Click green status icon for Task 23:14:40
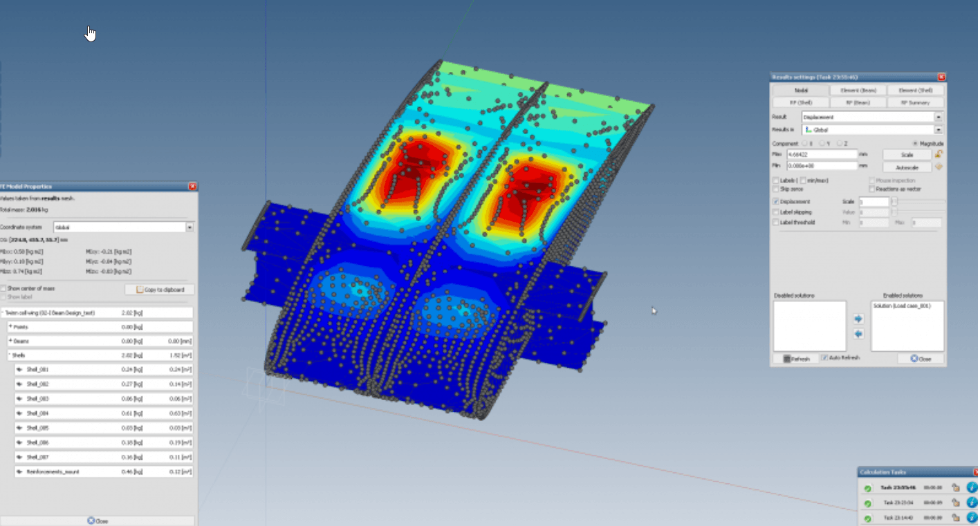The height and width of the screenshot is (526, 980). click(867, 518)
